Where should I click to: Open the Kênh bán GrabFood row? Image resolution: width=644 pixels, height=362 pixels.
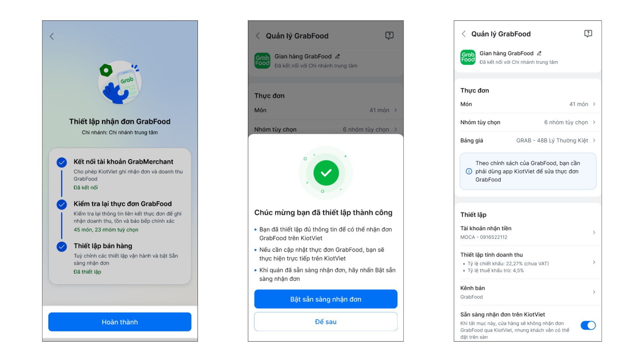pos(528,292)
